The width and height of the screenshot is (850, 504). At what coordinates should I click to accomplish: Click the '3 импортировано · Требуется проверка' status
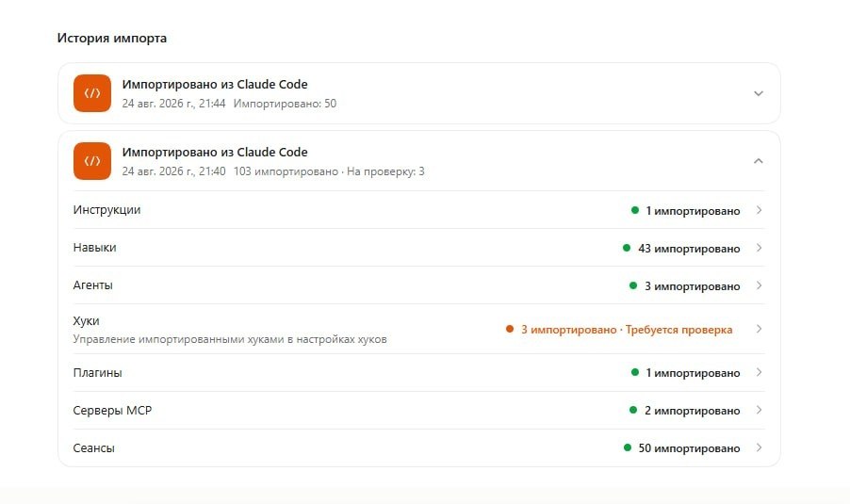pyautogui.click(x=627, y=330)
